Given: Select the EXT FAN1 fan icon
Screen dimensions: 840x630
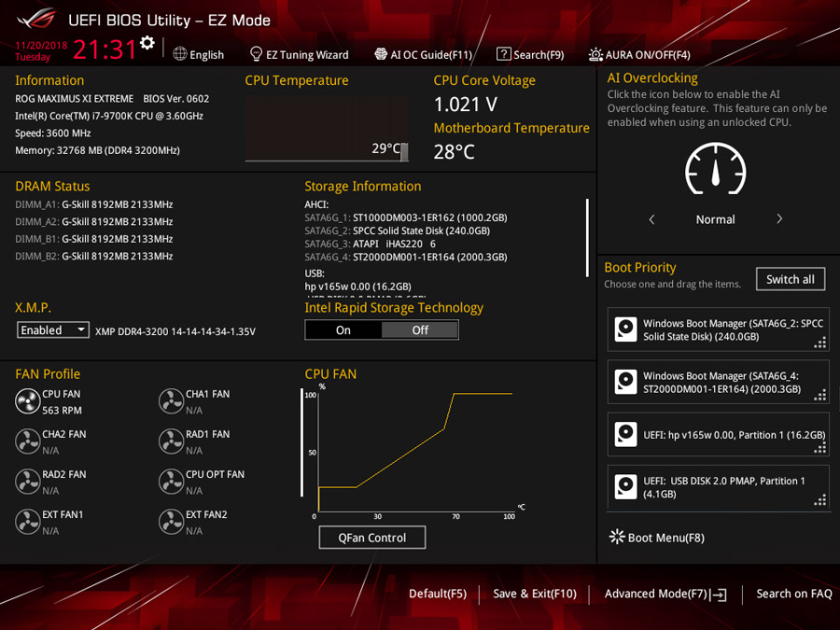Looking at the screenshot, I should pyautogui.click(x=27, y=522).
